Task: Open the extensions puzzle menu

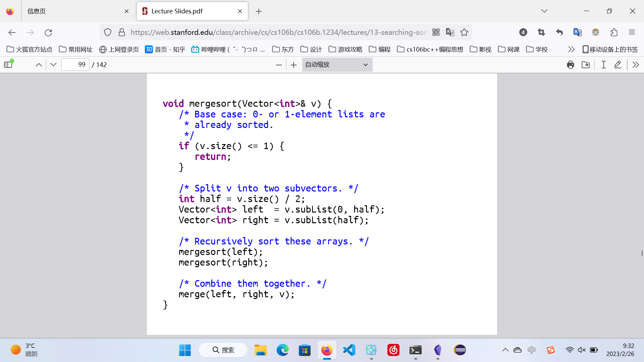Action: point(614,32)
